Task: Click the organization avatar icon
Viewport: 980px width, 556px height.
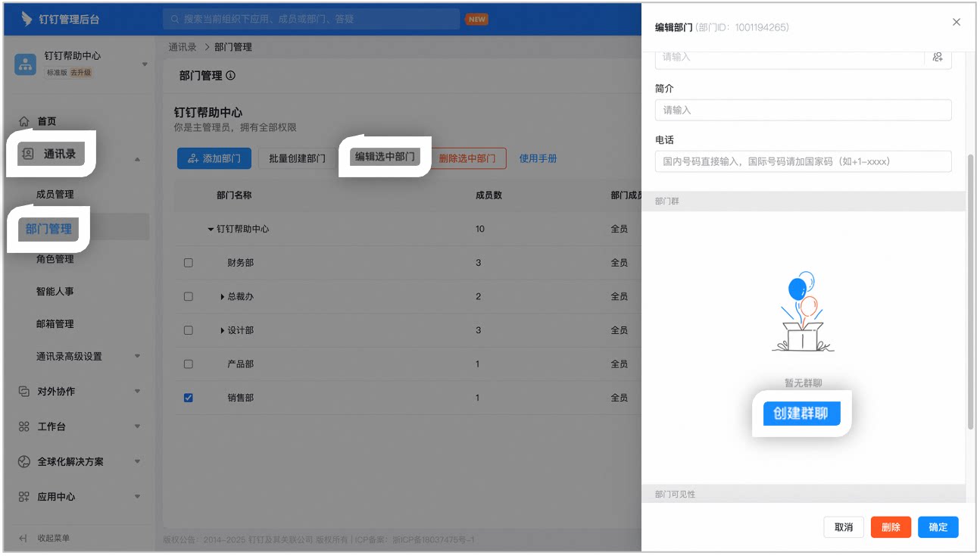Action: coord(26,64)
